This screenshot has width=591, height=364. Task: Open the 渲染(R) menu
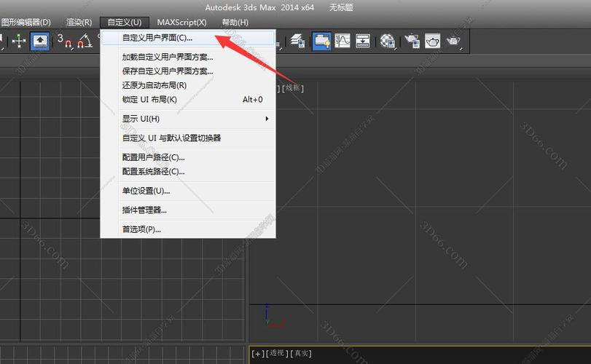(79, 23)
